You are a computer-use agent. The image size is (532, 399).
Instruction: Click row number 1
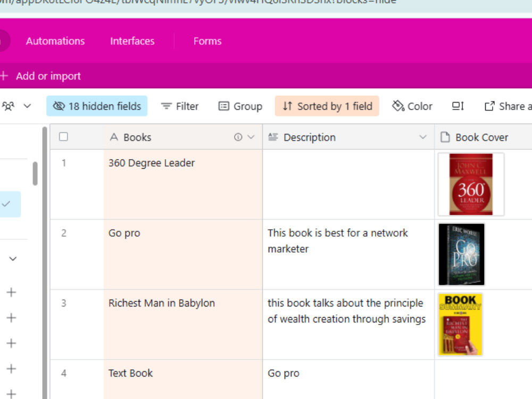(x=64, y=163)
